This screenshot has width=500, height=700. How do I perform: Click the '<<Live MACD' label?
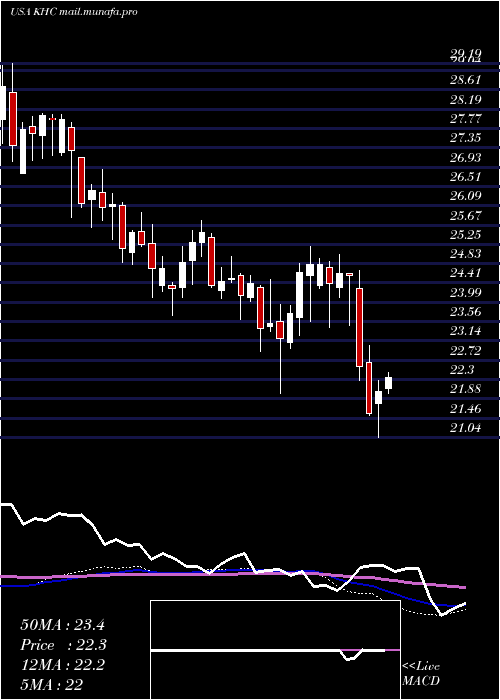[x=421, y=674]
